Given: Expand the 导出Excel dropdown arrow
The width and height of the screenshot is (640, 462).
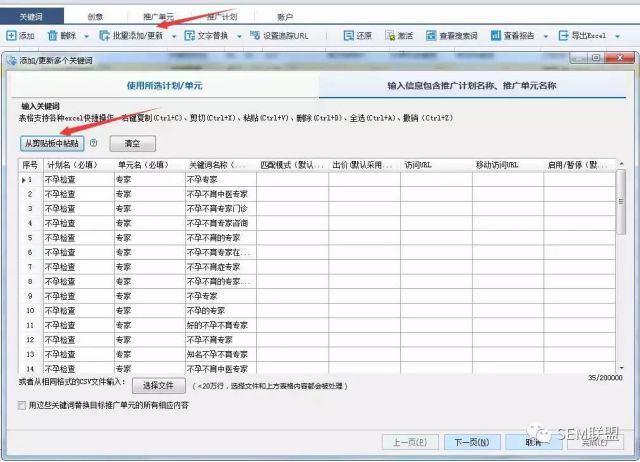Looking at the screenshot, I should pos(615,36).
